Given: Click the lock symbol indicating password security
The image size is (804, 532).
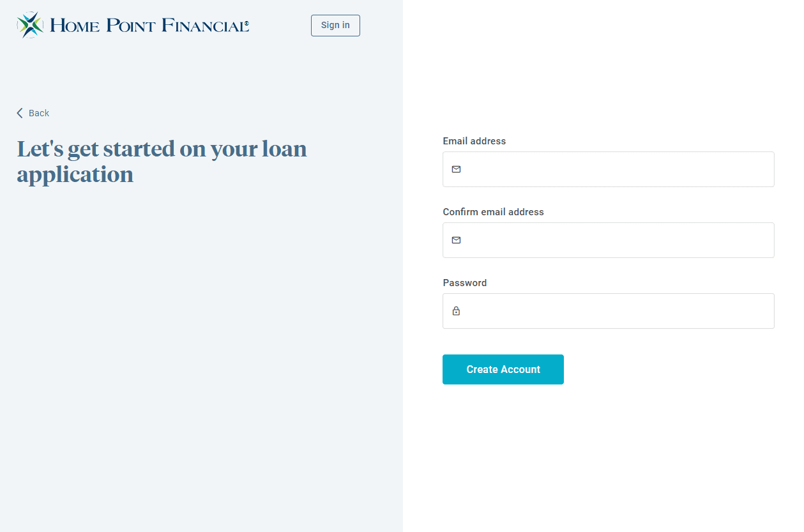Looking at the screenshot, I should pyautogui.click(x=456, y=311).
